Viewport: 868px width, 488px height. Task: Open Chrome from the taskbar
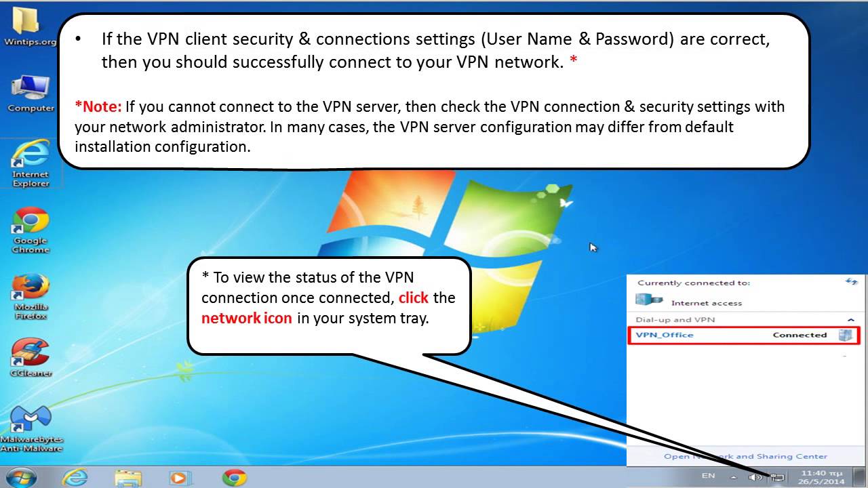235,477
